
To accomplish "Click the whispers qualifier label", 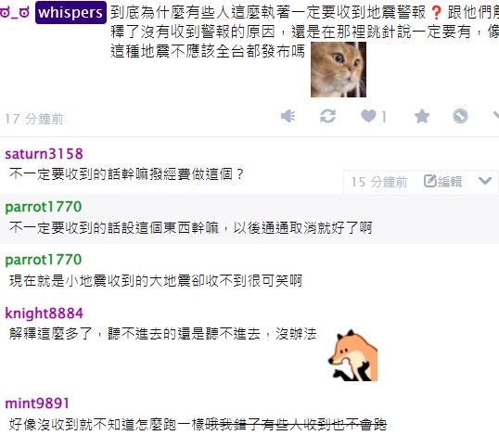I will 70,13.
